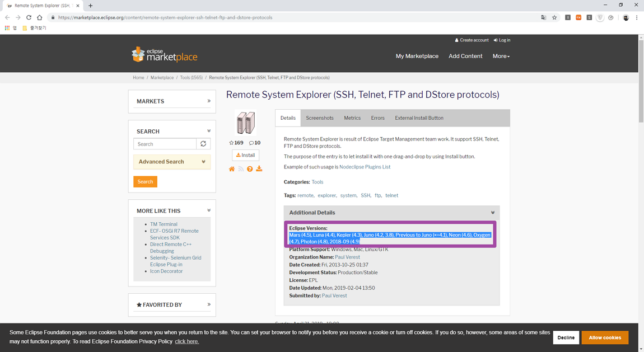
Task: Click the Log in link
Action: pos(502,40)
